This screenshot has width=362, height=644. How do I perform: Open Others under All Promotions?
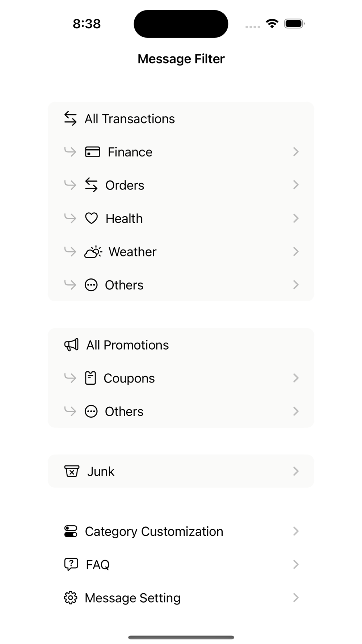tap(181, 411)
